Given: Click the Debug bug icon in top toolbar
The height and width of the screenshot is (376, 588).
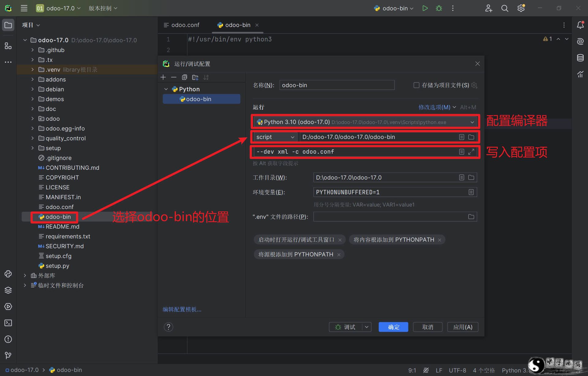Looking at the screenshot, I should (439, 8).
